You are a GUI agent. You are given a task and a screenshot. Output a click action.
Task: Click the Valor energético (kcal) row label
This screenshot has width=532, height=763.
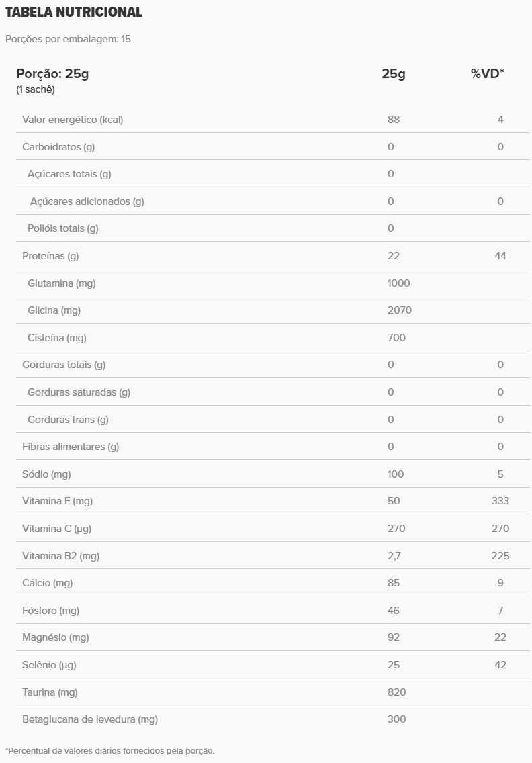point(73,120)
